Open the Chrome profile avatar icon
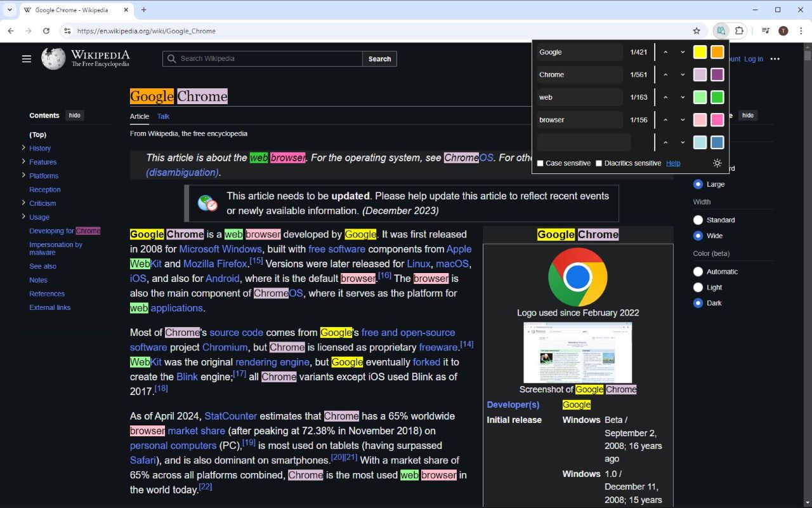 click(783, 30)
